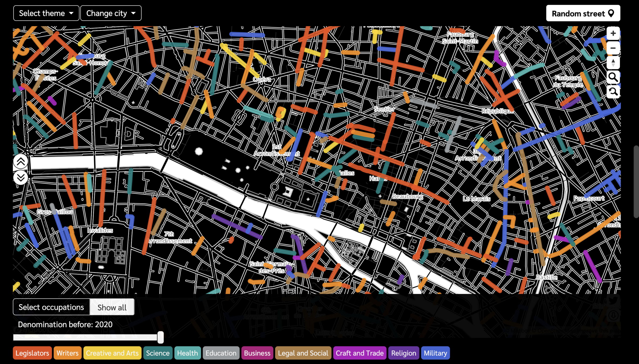639x364 pixels.
Task: Zoom in on the map
Action: (x=613, y=33)
